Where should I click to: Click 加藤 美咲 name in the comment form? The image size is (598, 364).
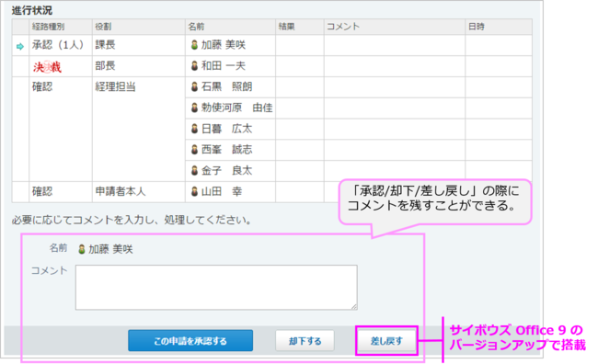coord(110,249)
